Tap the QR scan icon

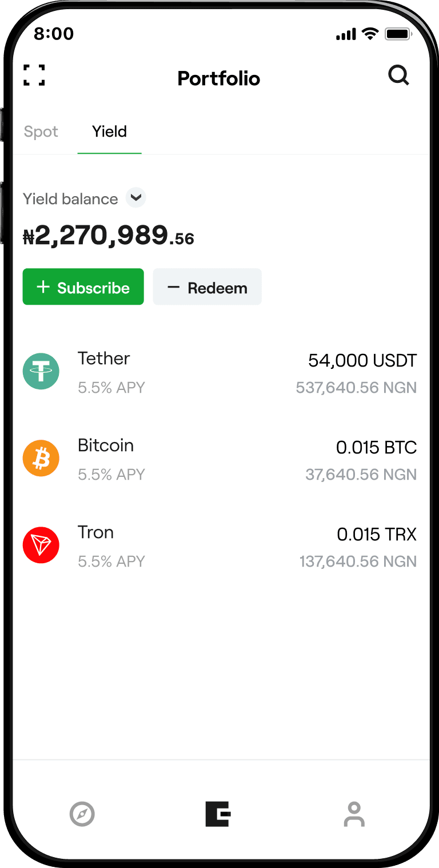(x=34, y=75)
